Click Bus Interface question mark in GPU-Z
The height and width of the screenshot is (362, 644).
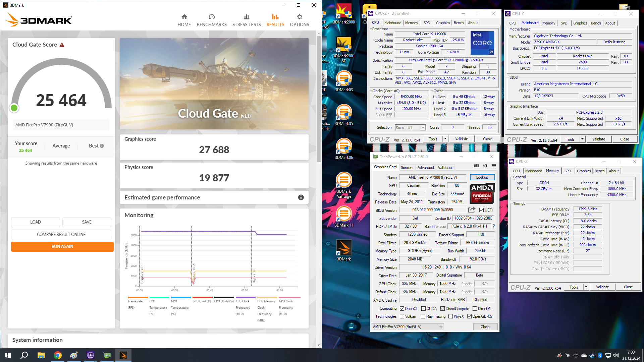493,226
